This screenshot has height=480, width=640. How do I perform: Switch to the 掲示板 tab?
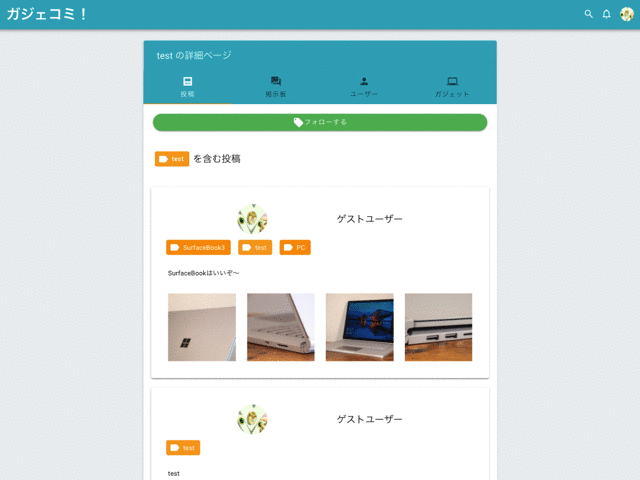coord(276,87)
